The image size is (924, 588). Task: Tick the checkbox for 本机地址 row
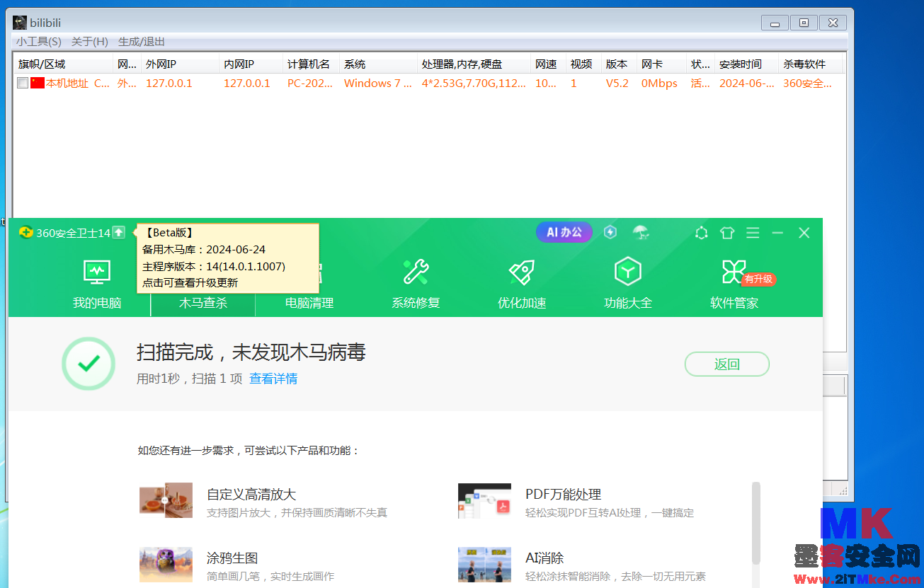[23, 83]
